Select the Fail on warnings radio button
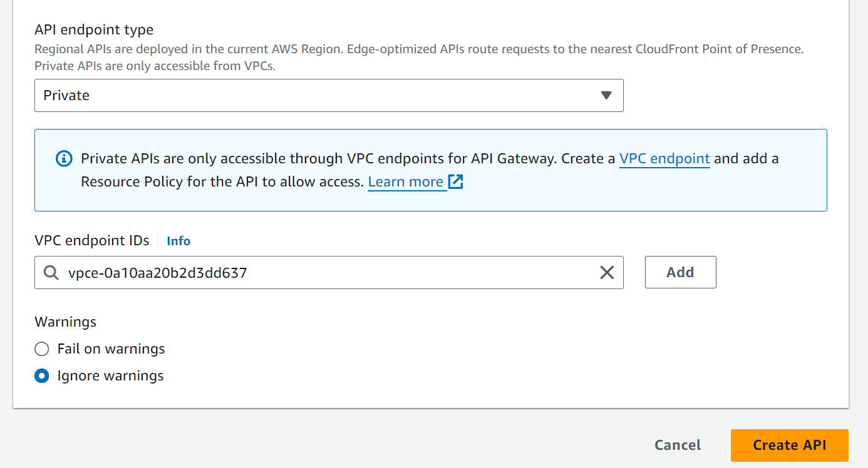Viewport: 868px width, 468px height. click(41, 348)
